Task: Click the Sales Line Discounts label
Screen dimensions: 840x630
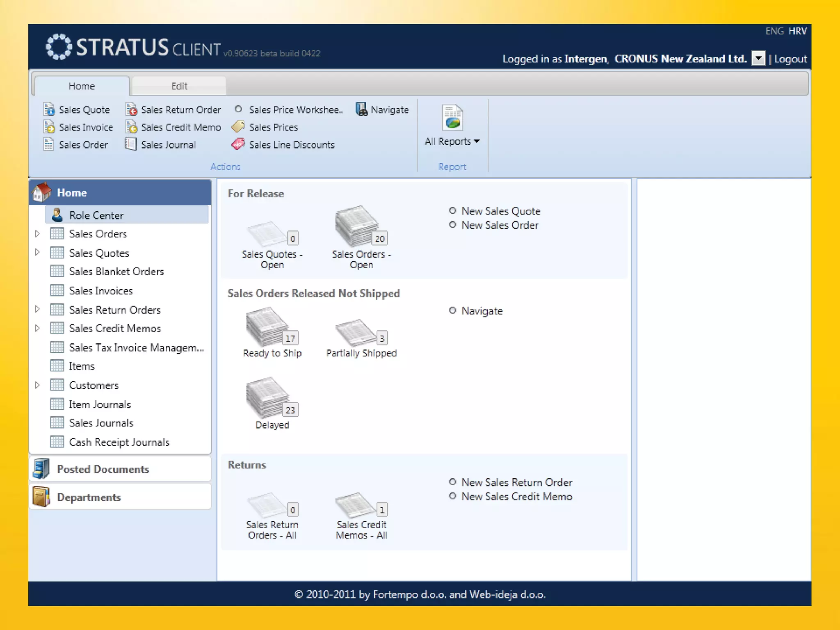Action: (292, 145)
